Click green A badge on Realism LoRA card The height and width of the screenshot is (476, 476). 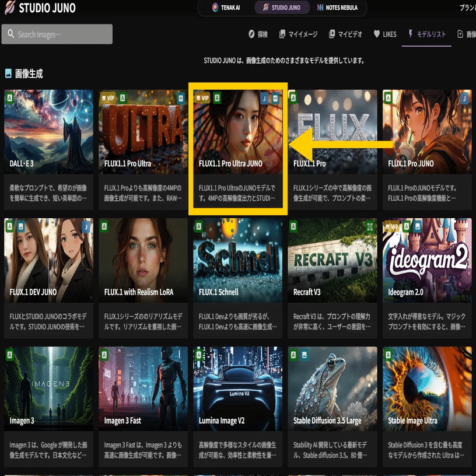(x=104, y=226)
